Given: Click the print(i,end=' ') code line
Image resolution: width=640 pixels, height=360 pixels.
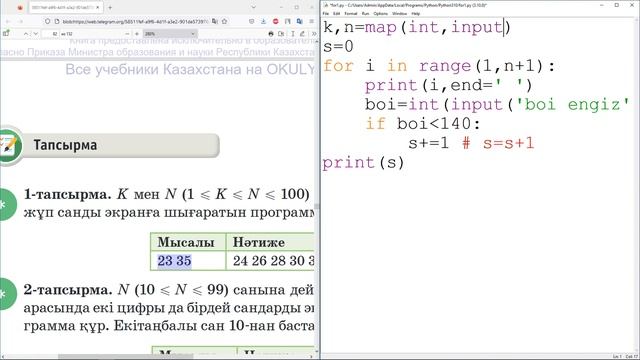Looking at the screenshot, I should (x=449, y=86).
